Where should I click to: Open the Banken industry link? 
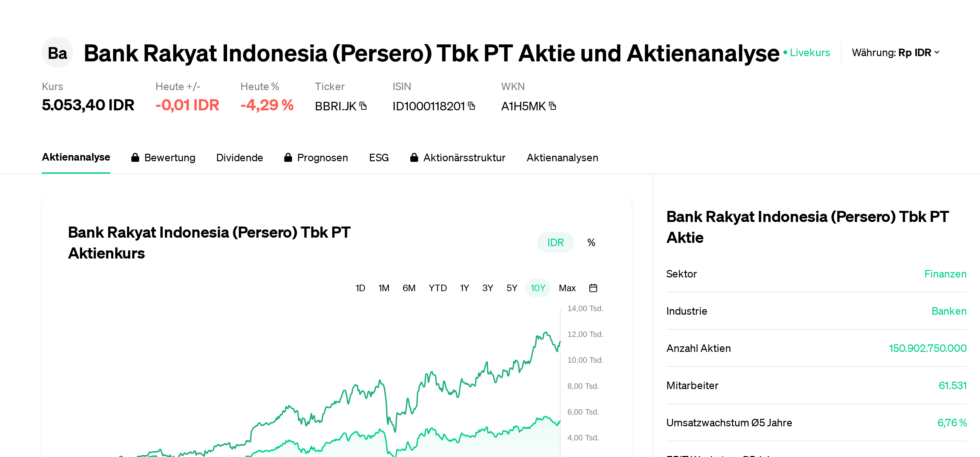949,311
